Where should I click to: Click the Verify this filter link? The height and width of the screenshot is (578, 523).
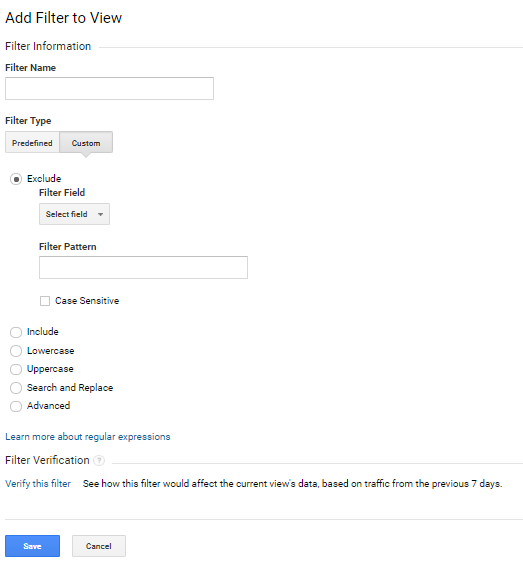coord(38,484)
